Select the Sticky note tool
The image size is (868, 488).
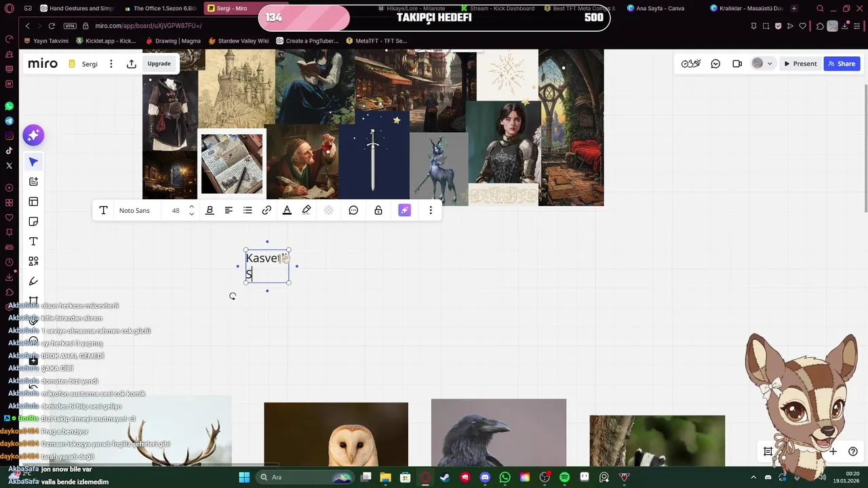click(x=33, y=222)
